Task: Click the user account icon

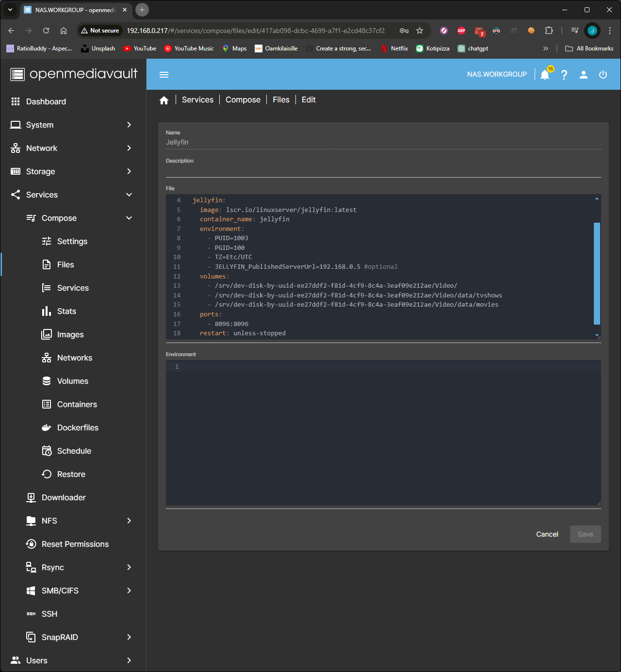Action: (x=584, y=75)
